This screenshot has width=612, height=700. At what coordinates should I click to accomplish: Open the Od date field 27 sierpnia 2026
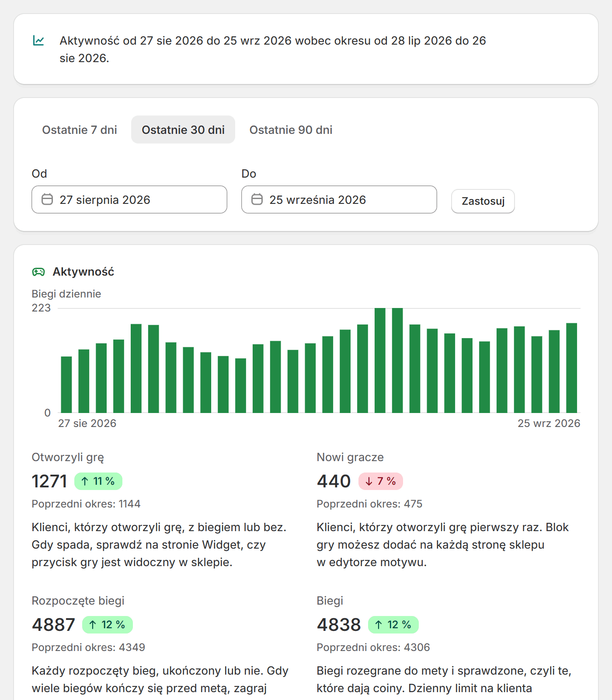click(x=129, y=199)
